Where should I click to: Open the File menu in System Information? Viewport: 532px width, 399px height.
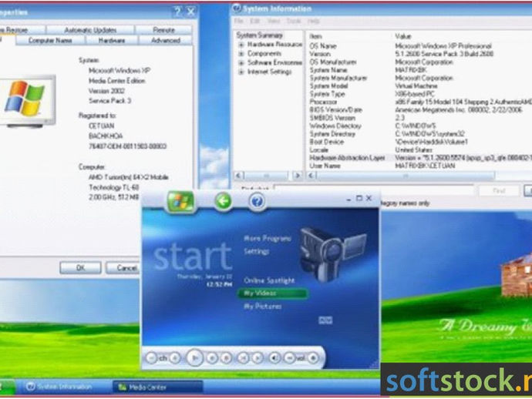tap(239, 21)
